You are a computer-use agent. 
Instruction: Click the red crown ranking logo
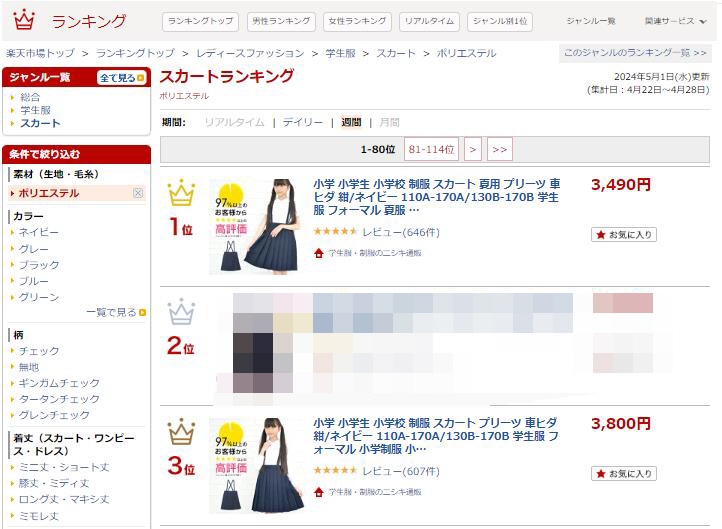pos(24,20)
